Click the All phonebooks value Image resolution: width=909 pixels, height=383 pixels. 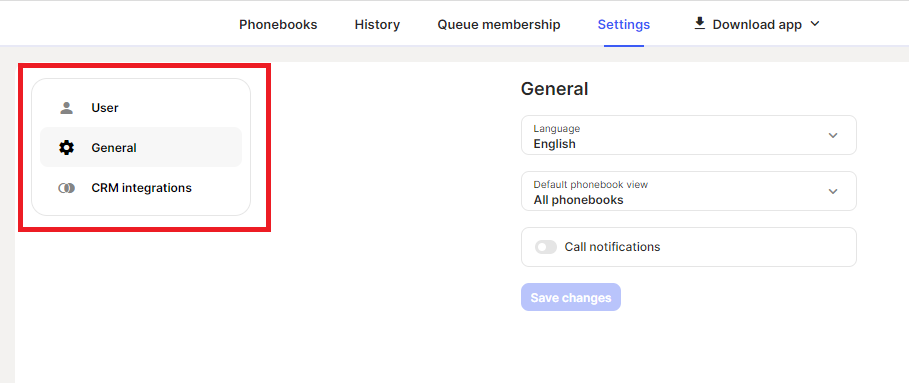point(579,200)
